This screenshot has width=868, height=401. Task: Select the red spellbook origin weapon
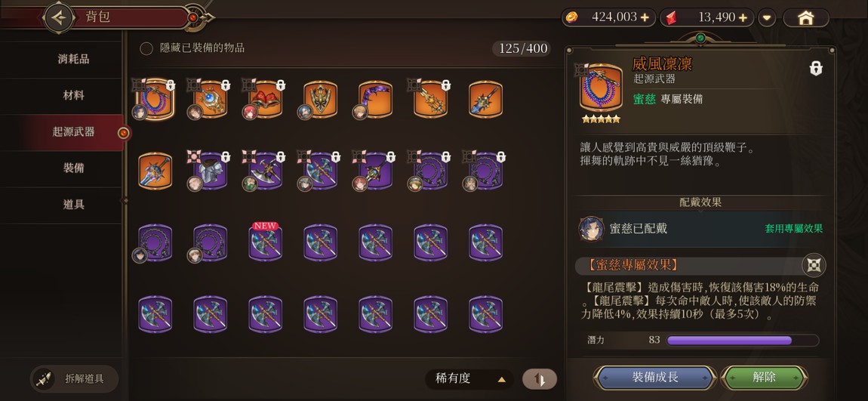coord(265,100)
